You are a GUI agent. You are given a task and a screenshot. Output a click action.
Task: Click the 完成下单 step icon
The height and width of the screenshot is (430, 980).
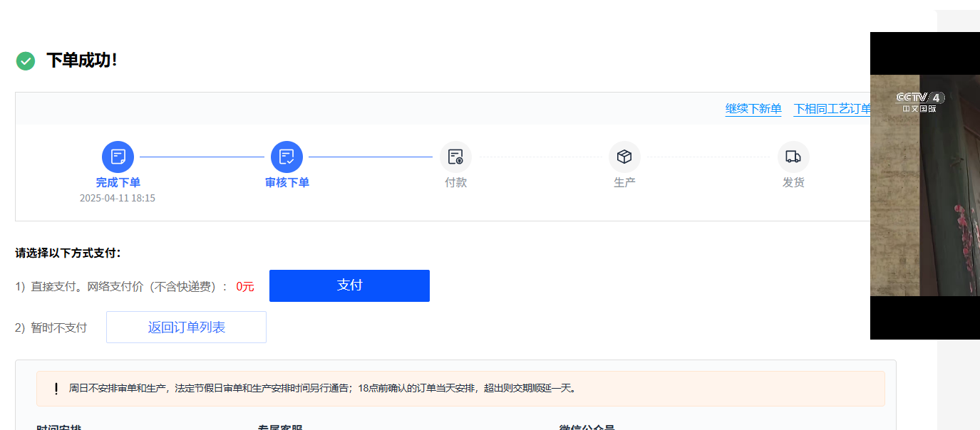(x=118, y=157)
